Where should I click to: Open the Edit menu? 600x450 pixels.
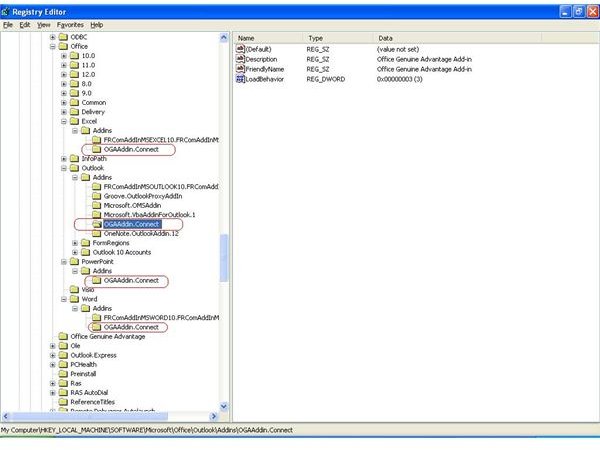(x=25, y=25)
